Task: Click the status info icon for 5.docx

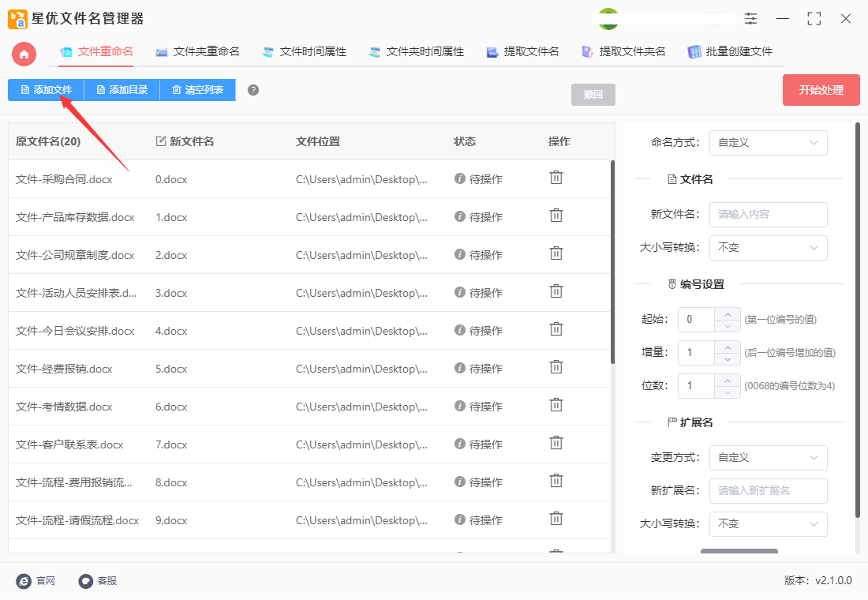Action: click(459, 368)
